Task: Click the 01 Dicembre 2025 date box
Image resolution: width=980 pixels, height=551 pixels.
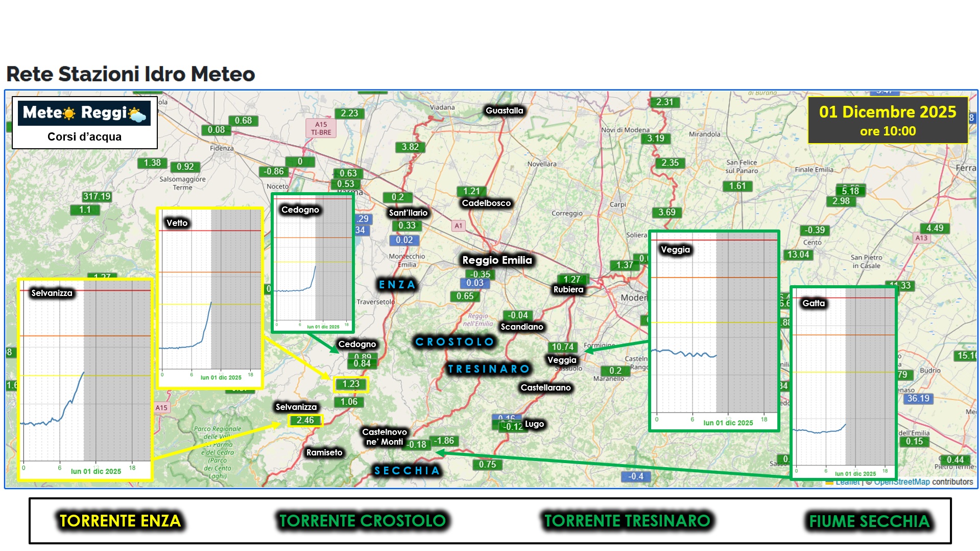Action: (887, 120)
